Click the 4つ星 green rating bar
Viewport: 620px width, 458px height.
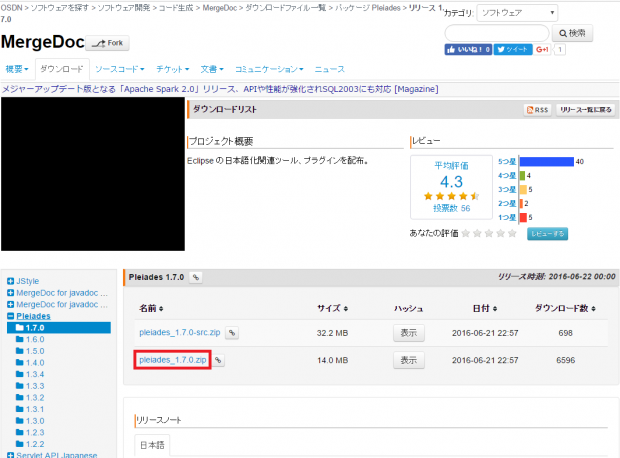coord(522,176)
